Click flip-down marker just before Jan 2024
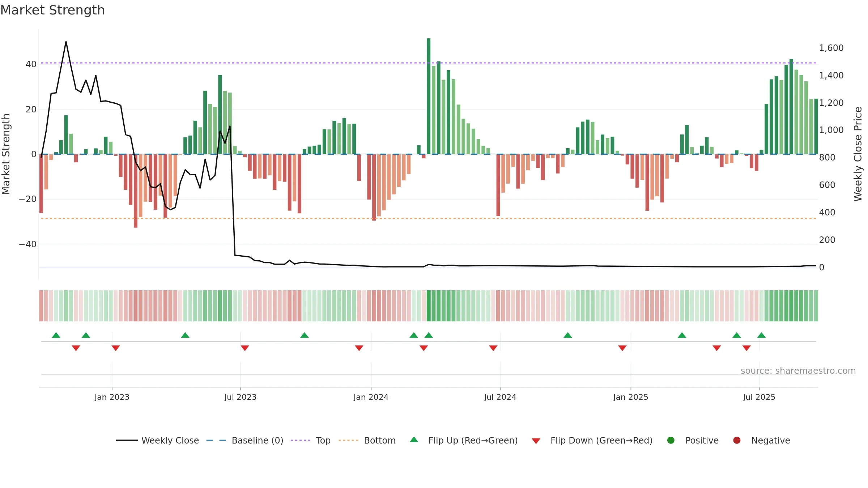Image resolution: width=868 pixels, height=488 pixels. (x=359, y=348)
